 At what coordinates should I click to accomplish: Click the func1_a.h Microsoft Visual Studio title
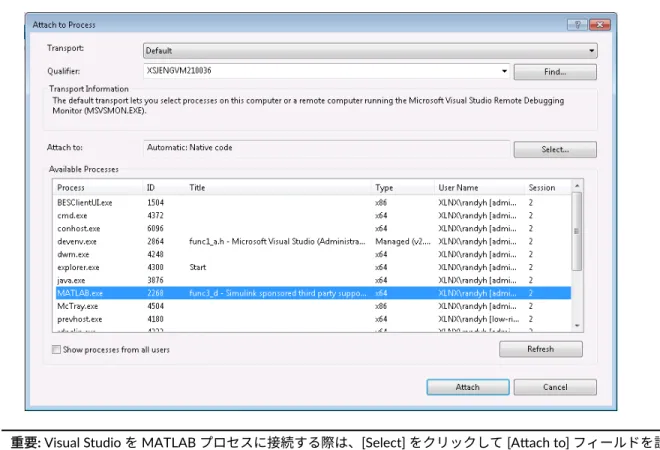[x=277, y=242]
